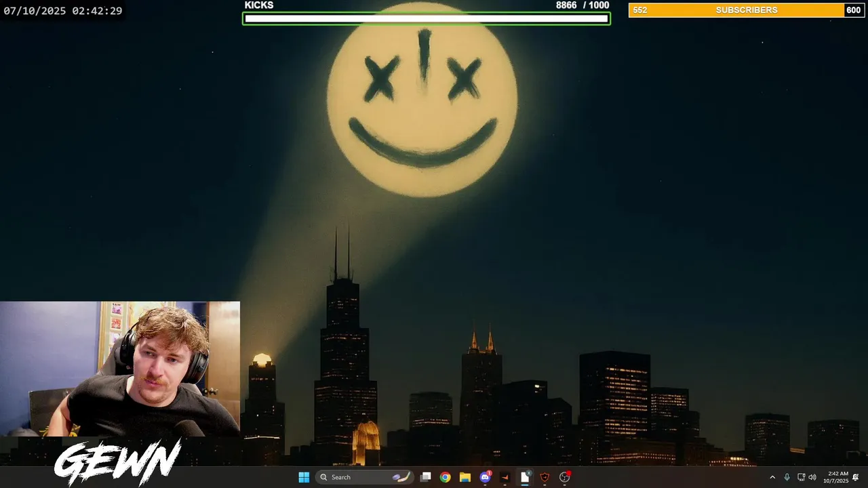Click the taskbar Search box

tap(364, 477)
